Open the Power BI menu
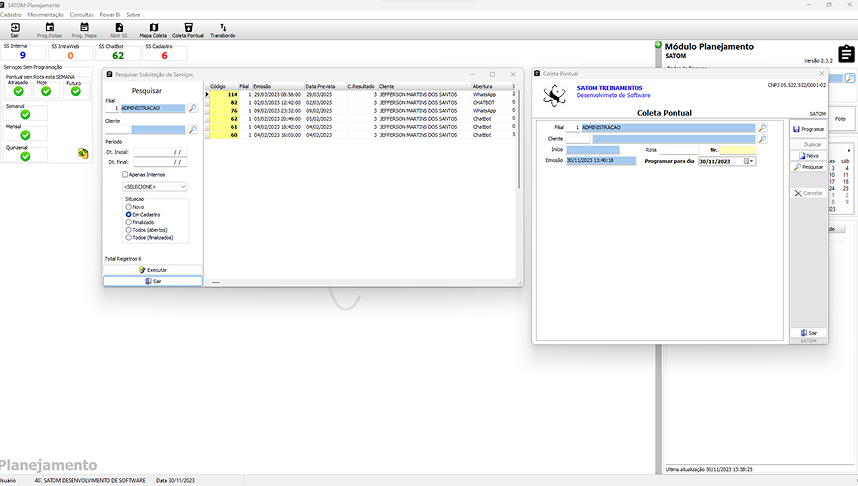The height and width of the screenshot is (486, 858). 111,15
